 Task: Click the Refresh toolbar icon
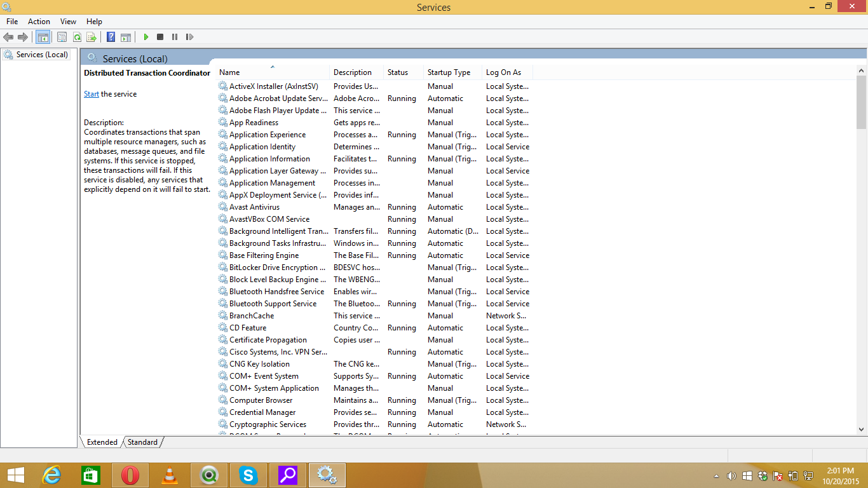click(77, 37)
